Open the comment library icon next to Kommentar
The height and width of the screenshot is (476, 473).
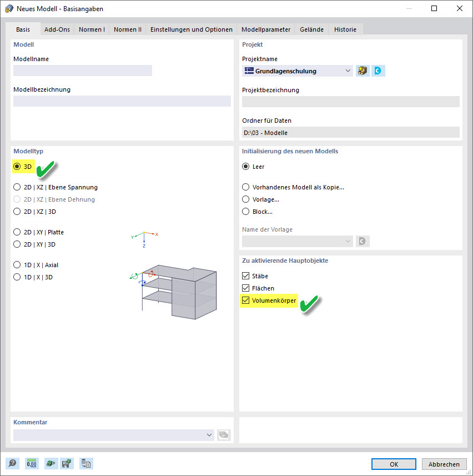(x=224, y=435)
